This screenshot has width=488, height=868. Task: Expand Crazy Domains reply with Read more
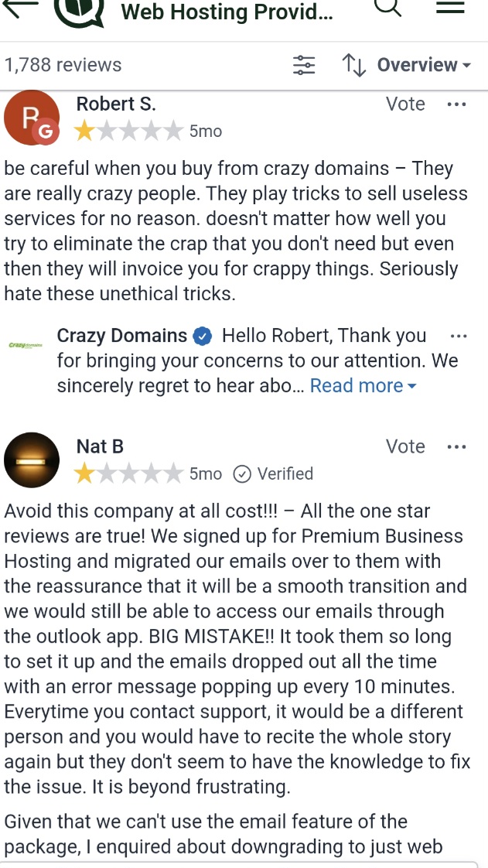click(363, 385)
